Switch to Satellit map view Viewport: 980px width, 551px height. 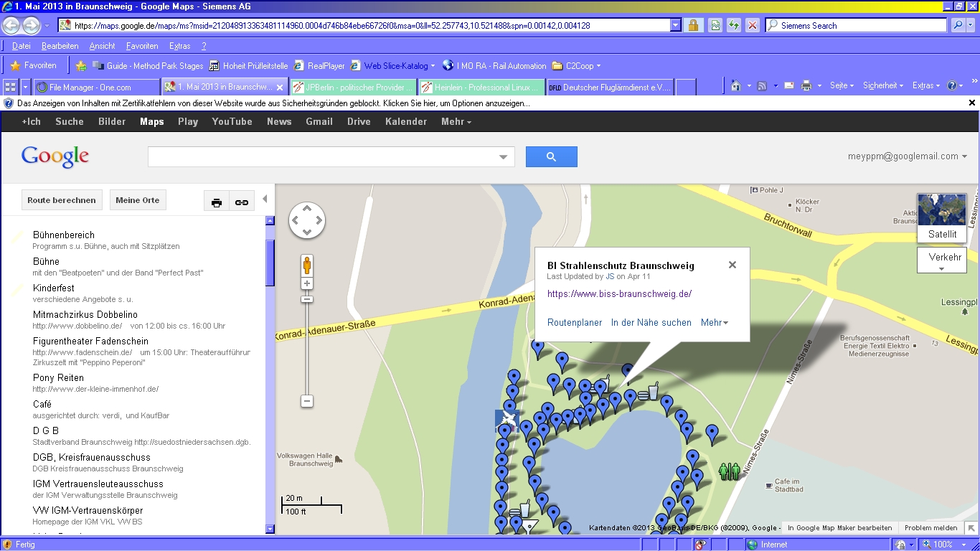pos(941,218)
